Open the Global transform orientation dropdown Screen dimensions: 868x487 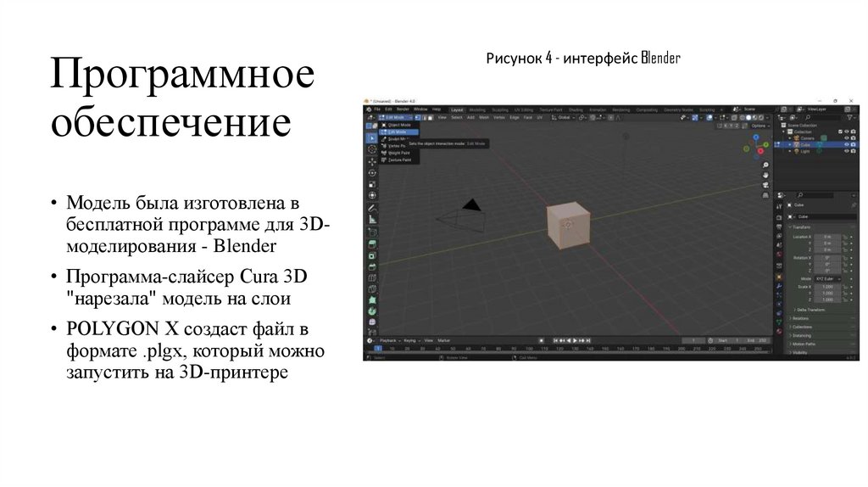564,117
